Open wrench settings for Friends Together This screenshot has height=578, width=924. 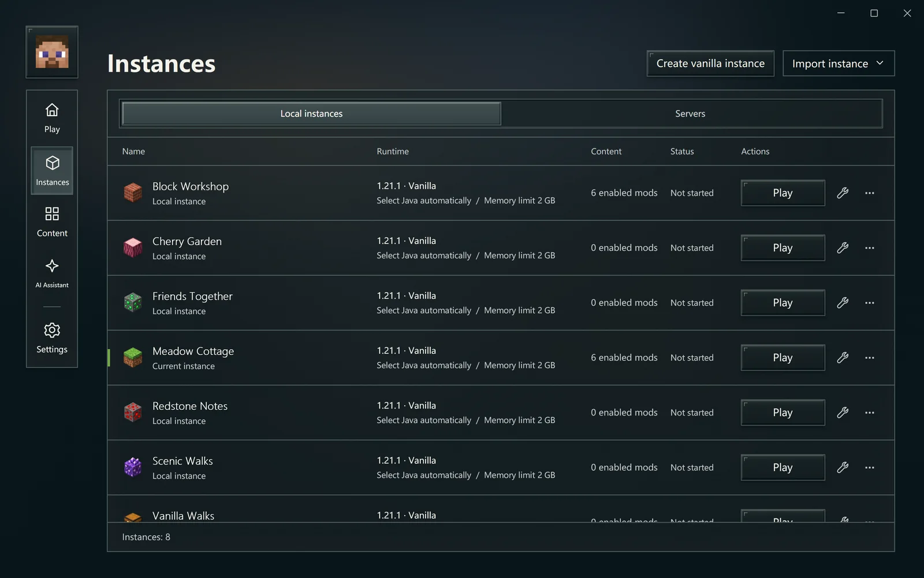click(x=843, y=303)
